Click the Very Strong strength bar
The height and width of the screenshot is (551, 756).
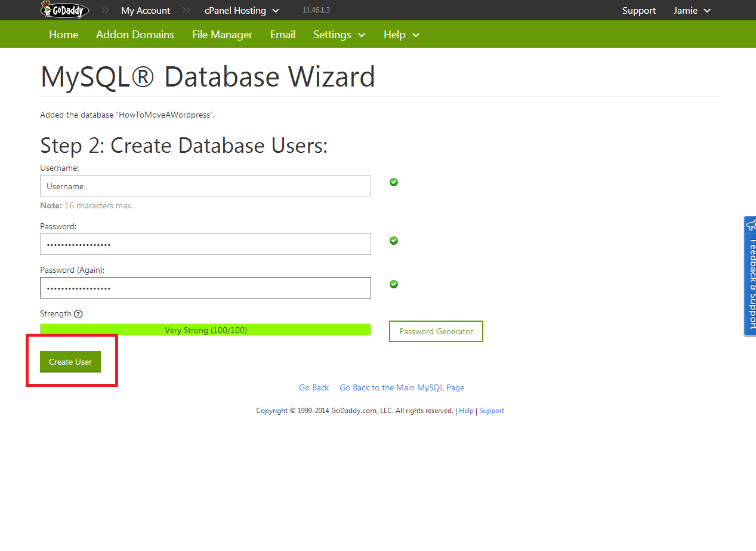(205, 330)
